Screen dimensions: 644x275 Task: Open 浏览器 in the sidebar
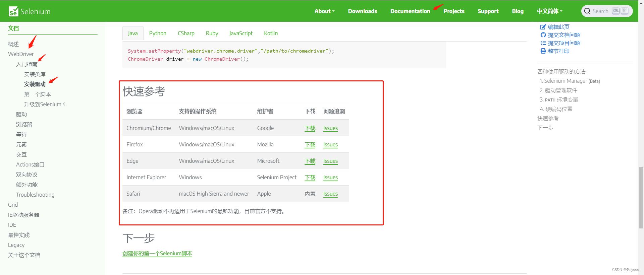coord(24,124)
